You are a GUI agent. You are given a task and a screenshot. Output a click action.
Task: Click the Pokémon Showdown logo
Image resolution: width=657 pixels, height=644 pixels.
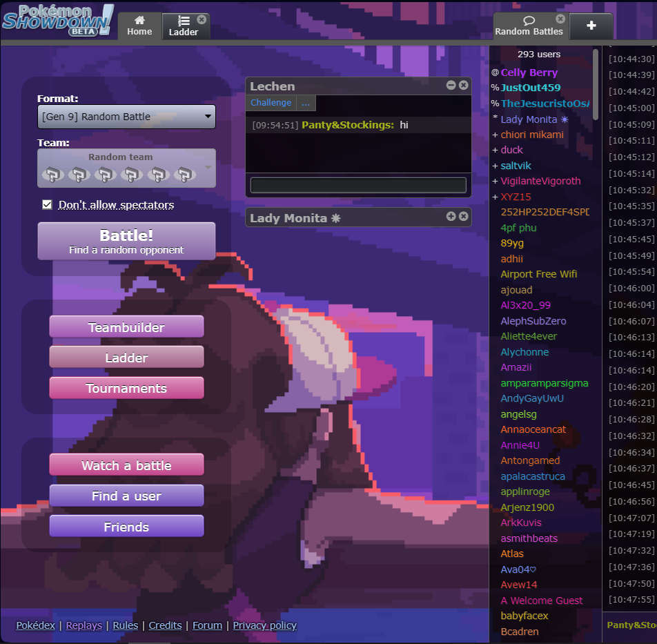point(58,20)
